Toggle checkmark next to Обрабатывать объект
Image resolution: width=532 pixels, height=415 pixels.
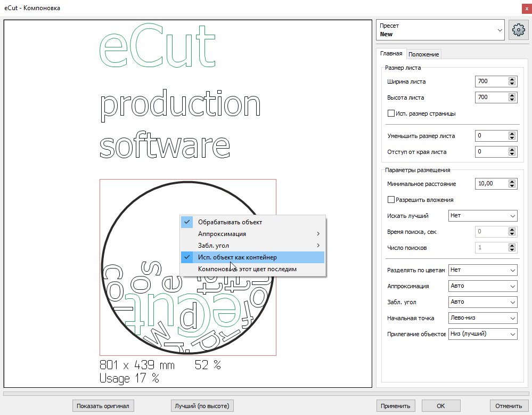point(187,222)
